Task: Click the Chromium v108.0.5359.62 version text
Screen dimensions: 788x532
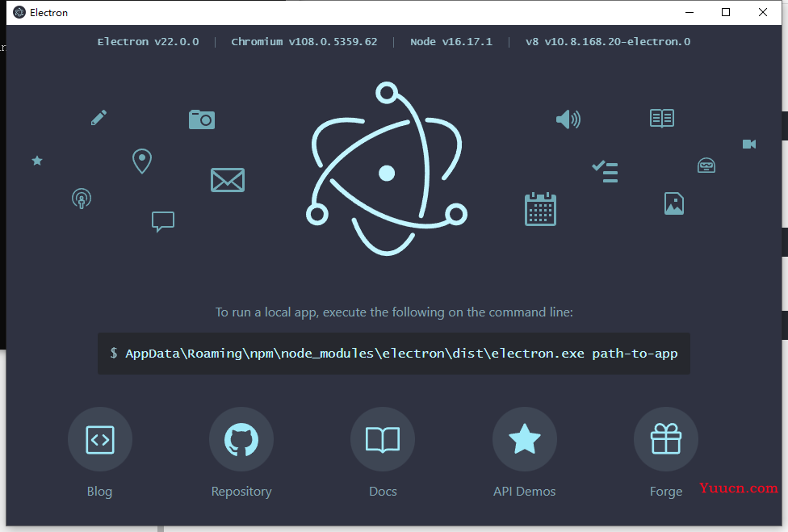Action: coord(304,42)
